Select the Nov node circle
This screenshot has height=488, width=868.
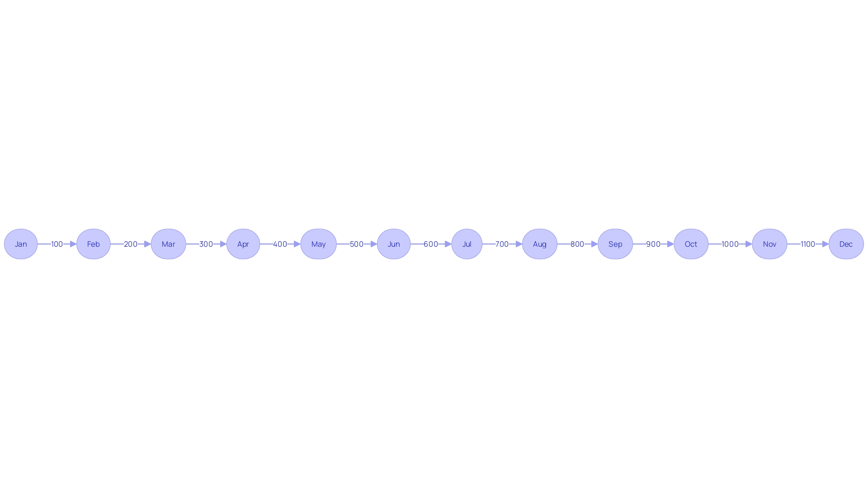[x=769, y=244]
